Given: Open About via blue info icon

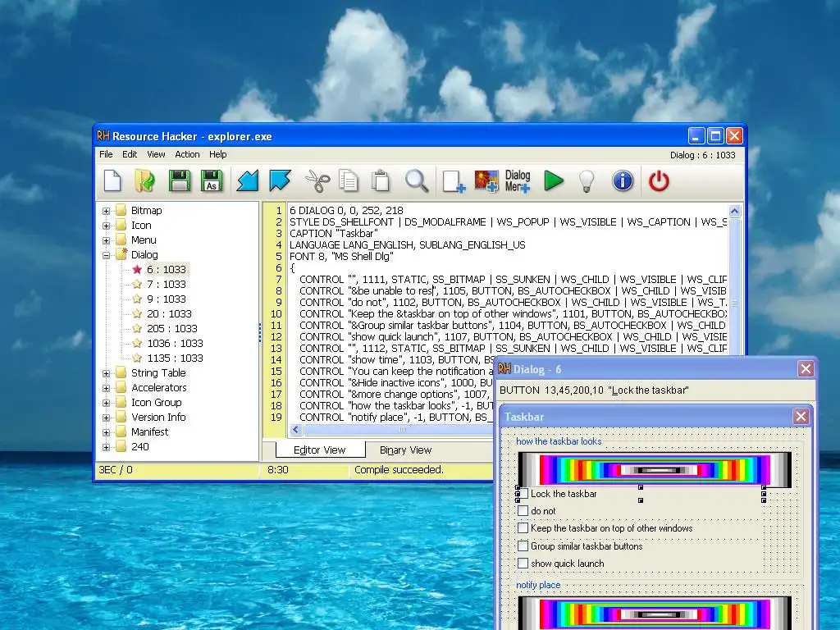Looking at the screenshot, I should [x=623, y=180].
